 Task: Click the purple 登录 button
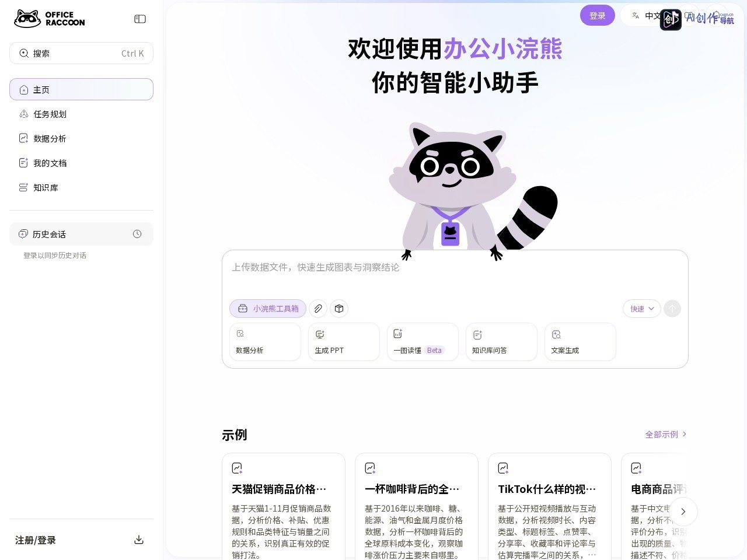click(598, 15)
